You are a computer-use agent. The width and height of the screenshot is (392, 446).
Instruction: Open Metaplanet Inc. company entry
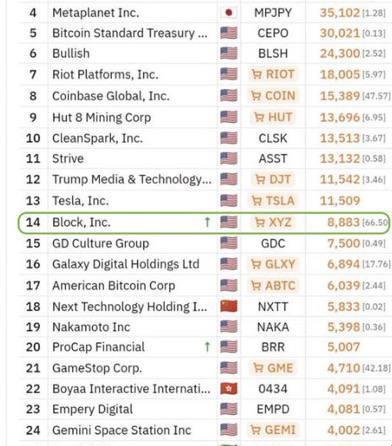96,13
